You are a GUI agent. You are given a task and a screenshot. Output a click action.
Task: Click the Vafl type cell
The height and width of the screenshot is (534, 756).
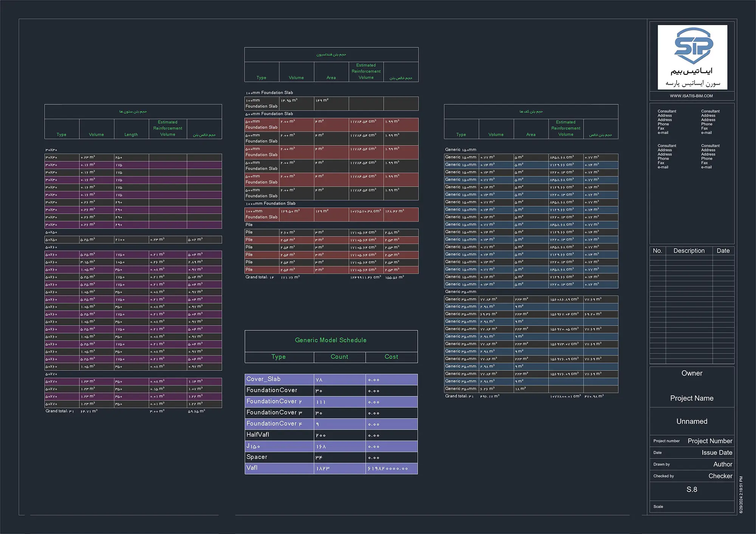(252, 468)
